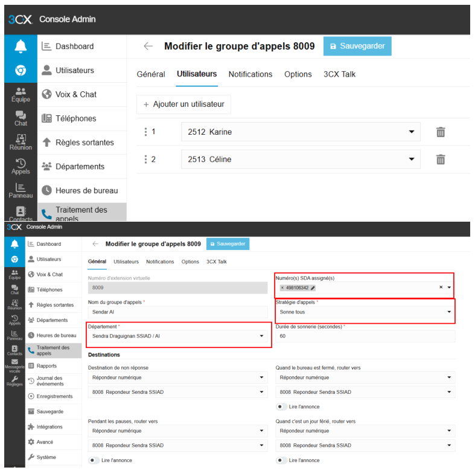Click Équipe icon in the upper screenshot sidebar
The width and height of the screenshot is (475, 476).
point(21,94)
